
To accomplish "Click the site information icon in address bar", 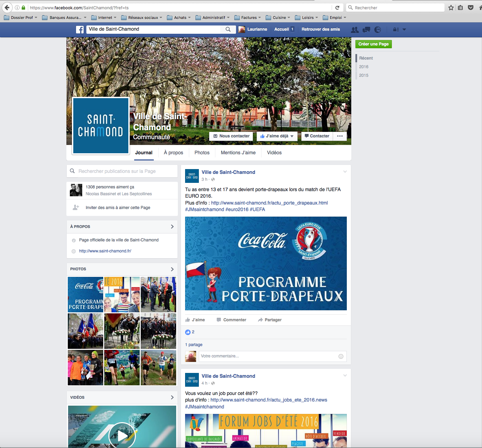I will [x=17, y=8].
